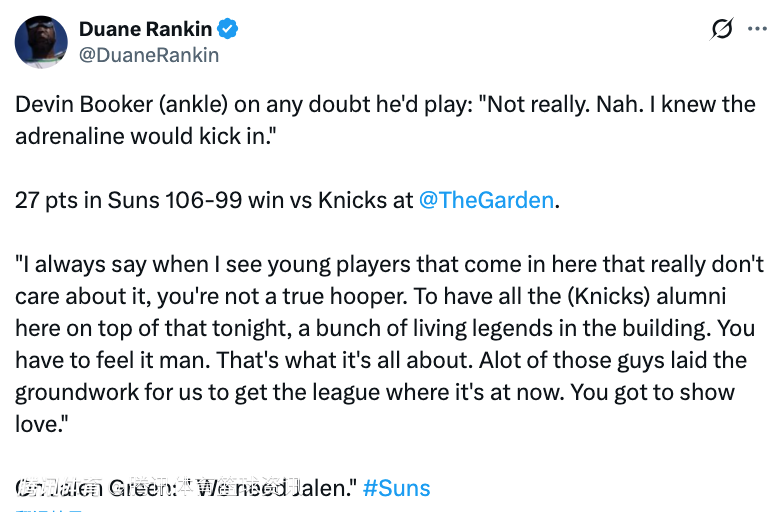
Task: Open the three-dot more options menu
Action: coord(758,30)
